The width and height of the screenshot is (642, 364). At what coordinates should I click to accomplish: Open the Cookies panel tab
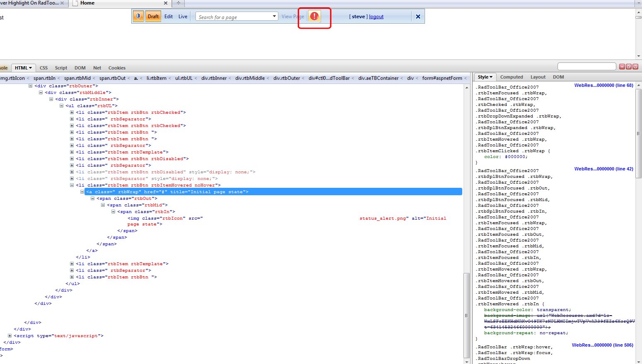(117, 68)
